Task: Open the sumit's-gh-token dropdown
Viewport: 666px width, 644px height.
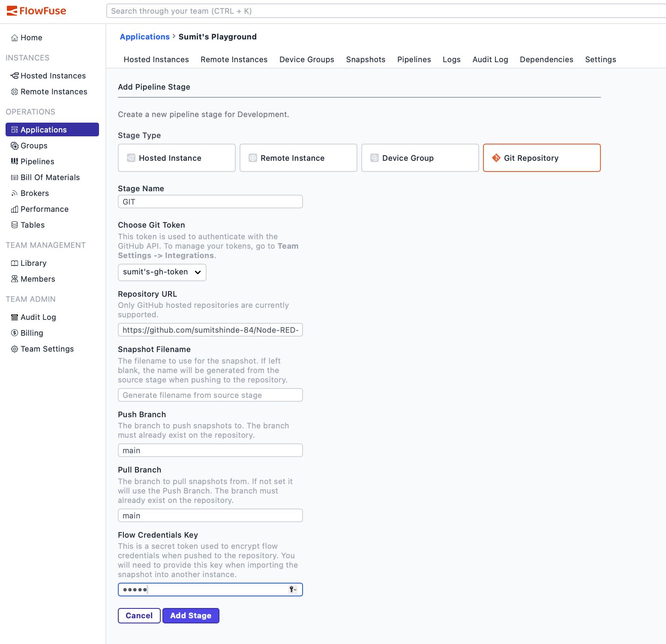Action: [162, 272]
